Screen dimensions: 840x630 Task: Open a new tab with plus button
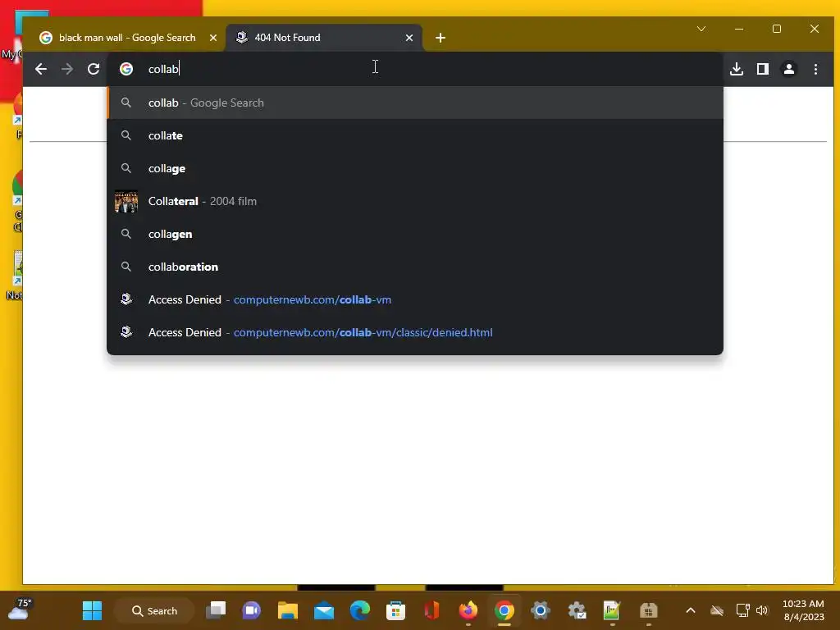[x=441, y=38]
